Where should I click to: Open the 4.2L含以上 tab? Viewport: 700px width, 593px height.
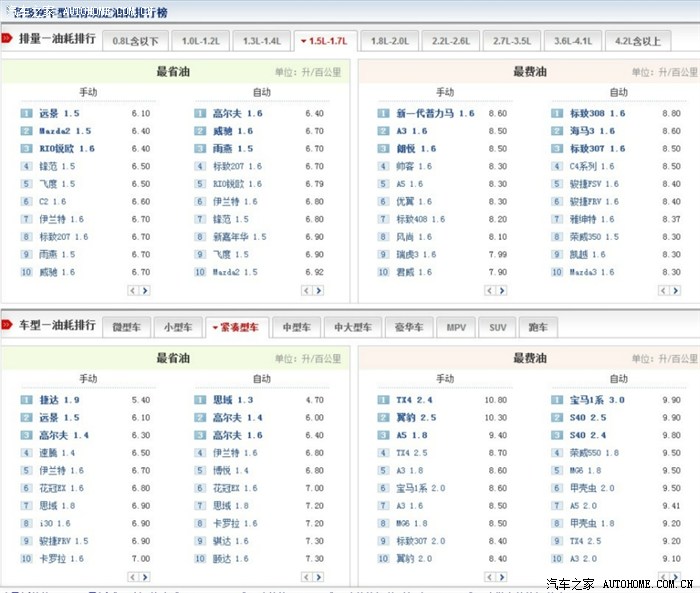pyautogui.click(x=638, y=41)
